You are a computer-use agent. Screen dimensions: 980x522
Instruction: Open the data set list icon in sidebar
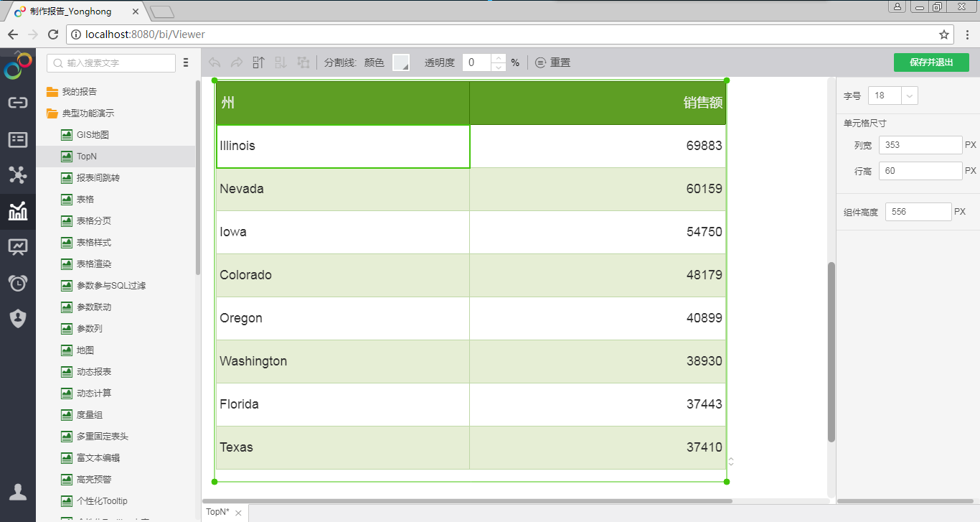coord(18,139)
